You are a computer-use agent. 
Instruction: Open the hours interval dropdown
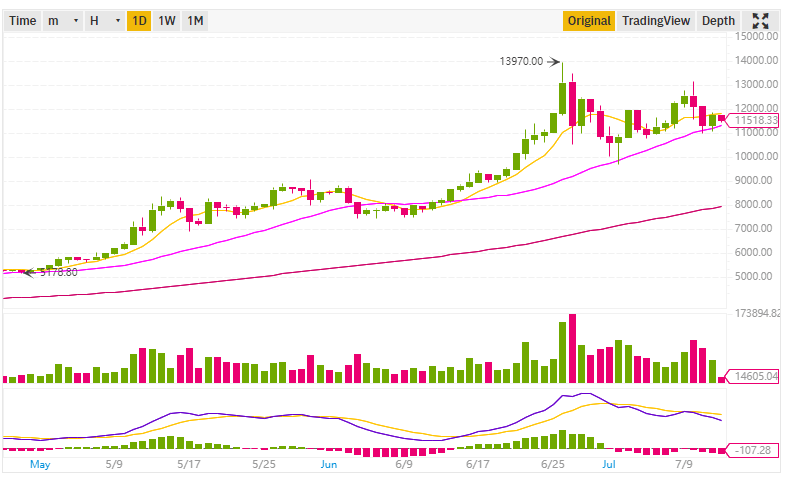[x=104, y=21]
